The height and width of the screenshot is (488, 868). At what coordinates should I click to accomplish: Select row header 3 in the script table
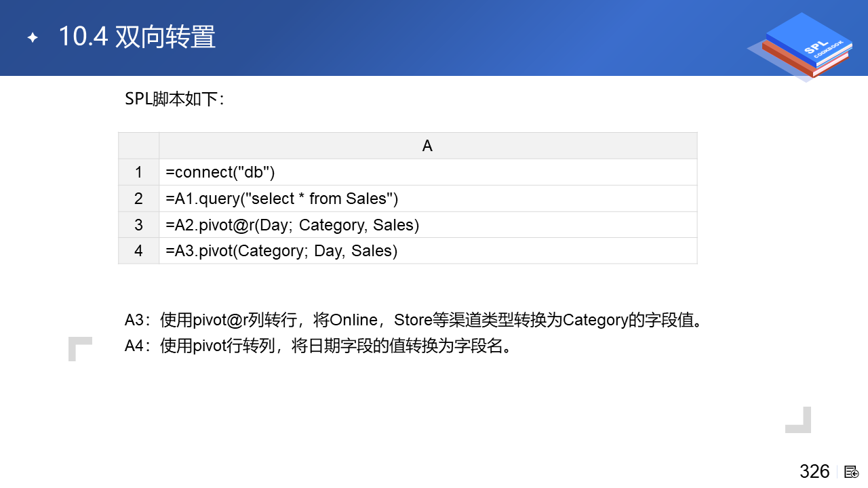138,224
